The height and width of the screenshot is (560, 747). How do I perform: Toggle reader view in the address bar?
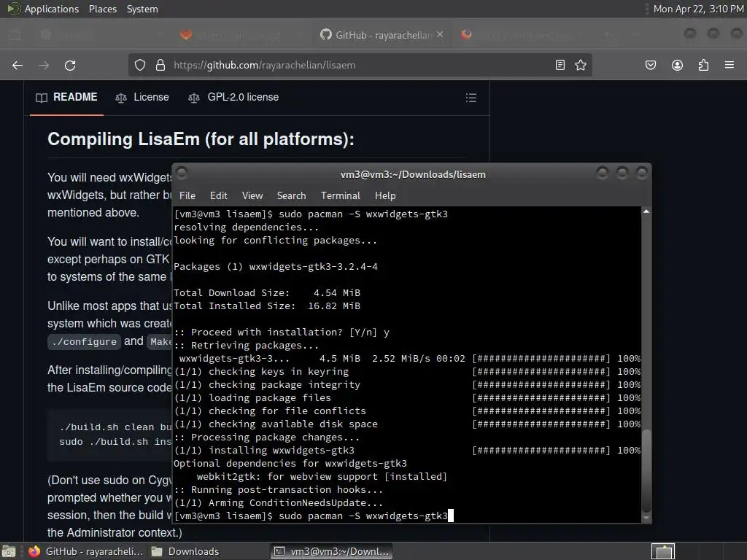(x=560, y=65)
